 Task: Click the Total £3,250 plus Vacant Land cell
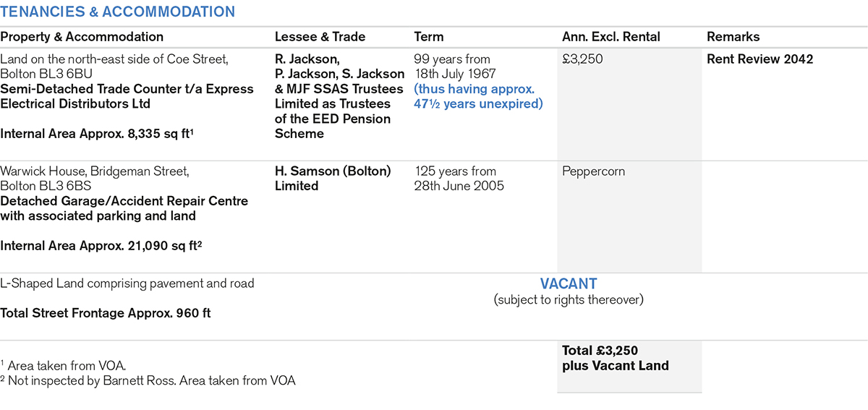(615, 358)
